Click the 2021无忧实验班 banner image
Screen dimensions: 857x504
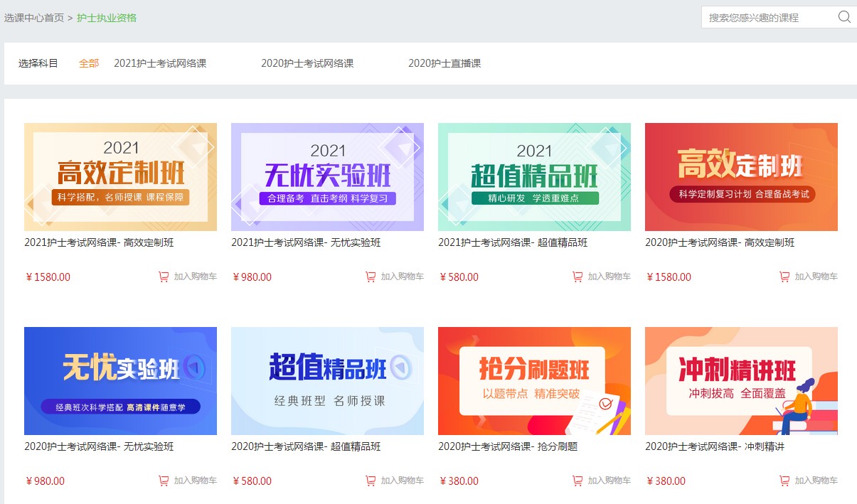[326, 176]
